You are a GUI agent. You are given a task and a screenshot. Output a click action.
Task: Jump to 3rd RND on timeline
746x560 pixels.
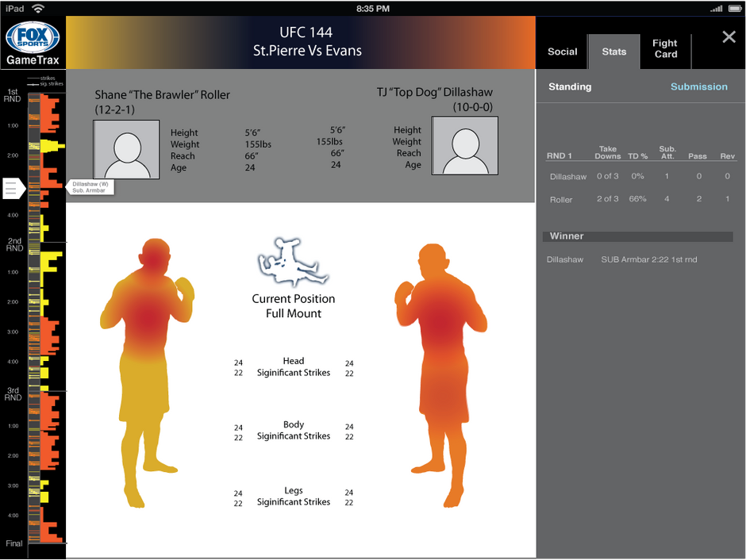(x=13, y=393)
